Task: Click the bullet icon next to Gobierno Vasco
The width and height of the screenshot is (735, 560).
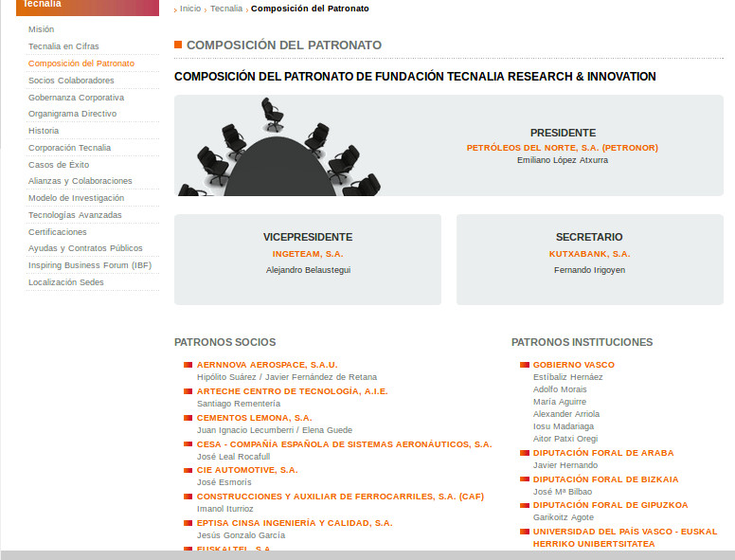Action: click(x=525, y=365)
